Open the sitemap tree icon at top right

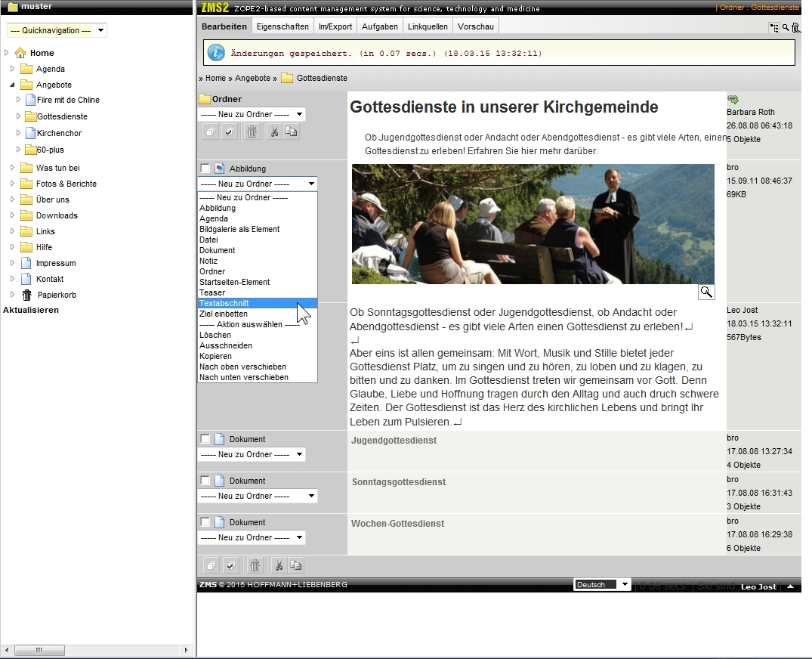pos(774,27)
